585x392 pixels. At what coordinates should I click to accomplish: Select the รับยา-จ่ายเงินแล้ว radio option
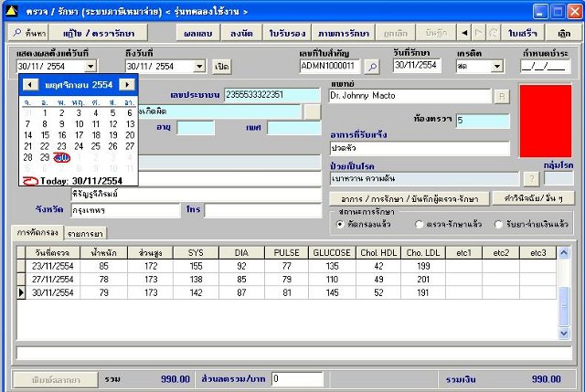(498, 224)
